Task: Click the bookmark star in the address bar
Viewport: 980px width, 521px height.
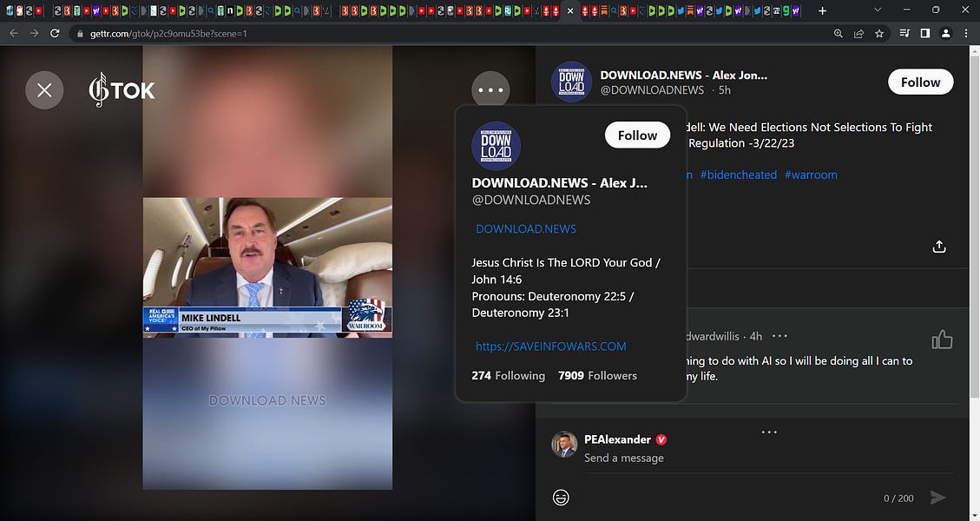Action: pos(878,33)
